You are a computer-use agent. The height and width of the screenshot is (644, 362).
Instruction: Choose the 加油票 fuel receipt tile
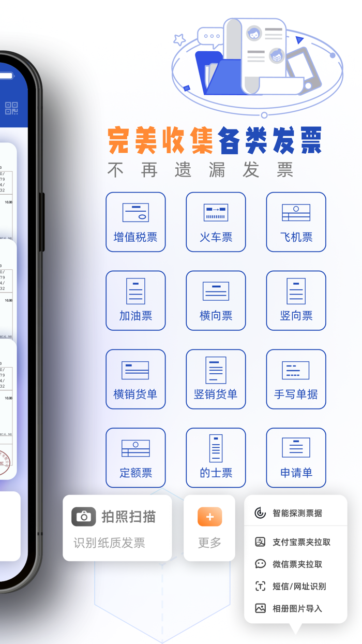[135, 301]
